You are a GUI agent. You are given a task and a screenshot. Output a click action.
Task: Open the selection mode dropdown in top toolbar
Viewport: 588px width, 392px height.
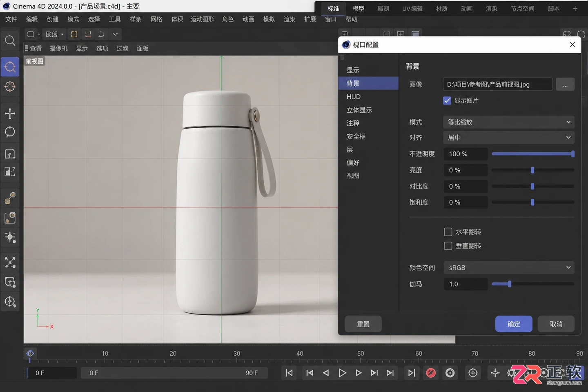pyautogui.click(x=54, y=34)
